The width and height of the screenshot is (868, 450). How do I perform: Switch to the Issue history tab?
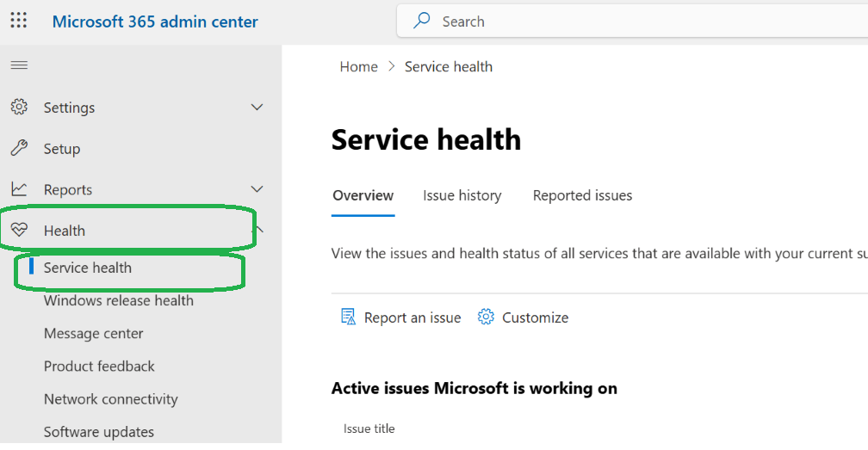pos(462,195)
